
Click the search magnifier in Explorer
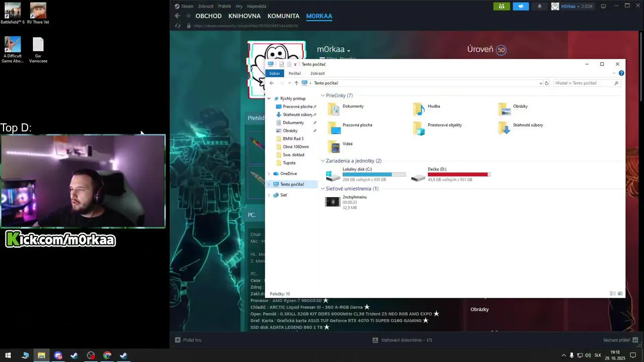616,83
